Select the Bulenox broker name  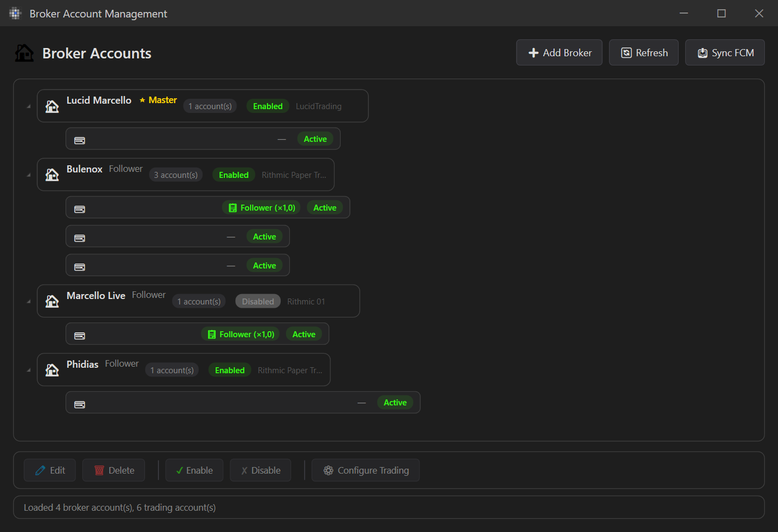(85, 169)
